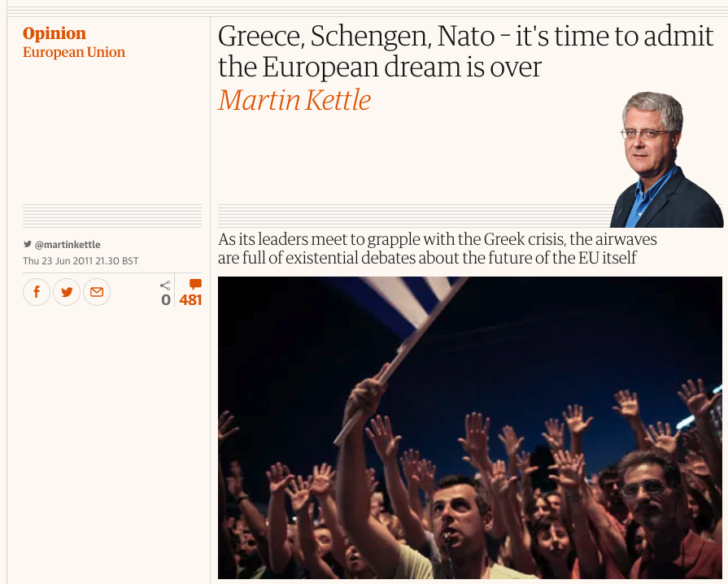Share the article on Facebook

(x=37, y=292)
